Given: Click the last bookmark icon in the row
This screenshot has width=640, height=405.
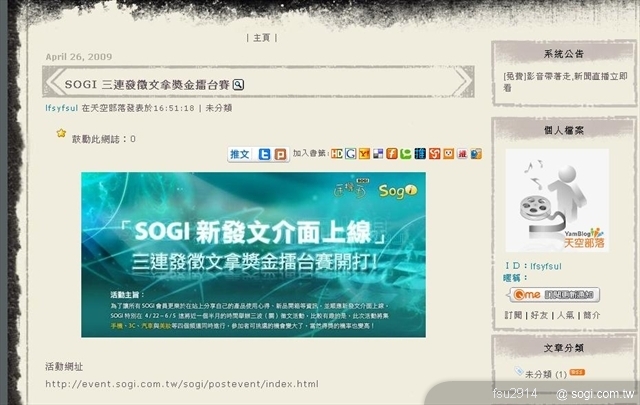Looking at the screenshot, I should click(476, 154).
